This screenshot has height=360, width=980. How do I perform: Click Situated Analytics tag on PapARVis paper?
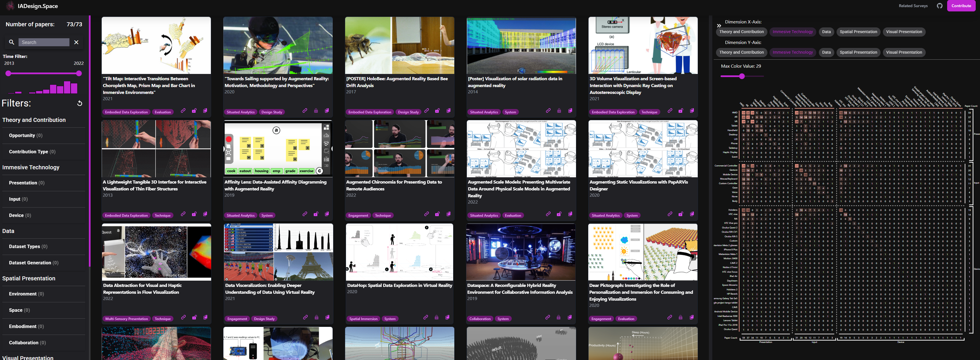point(605,216)
